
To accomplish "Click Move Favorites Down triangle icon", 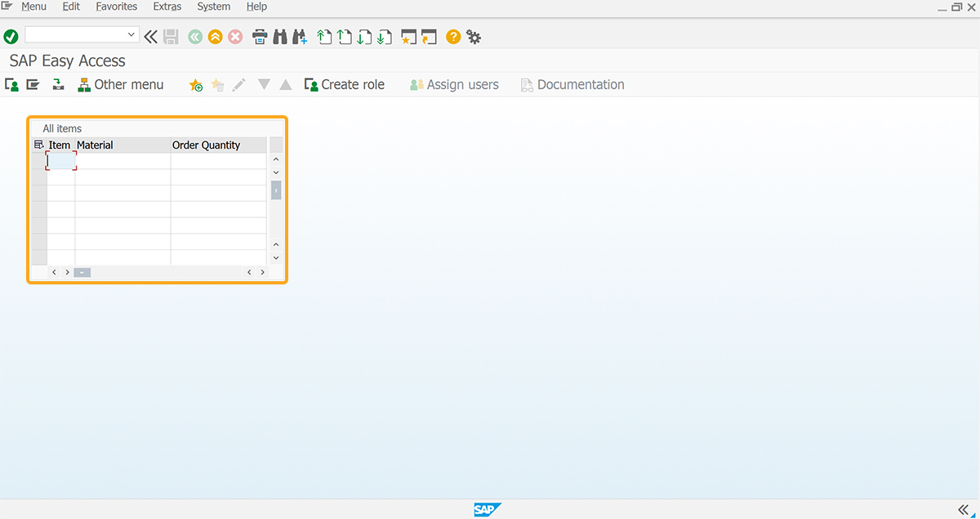I will 264,84.
